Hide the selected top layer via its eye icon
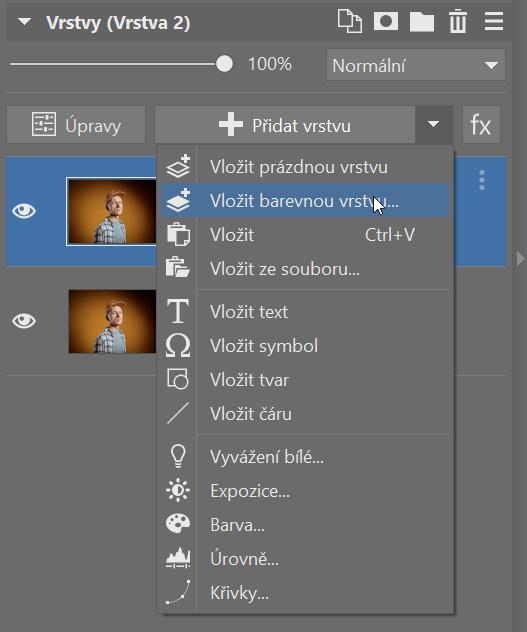The image size is (527, 632). tap(24, 211)
